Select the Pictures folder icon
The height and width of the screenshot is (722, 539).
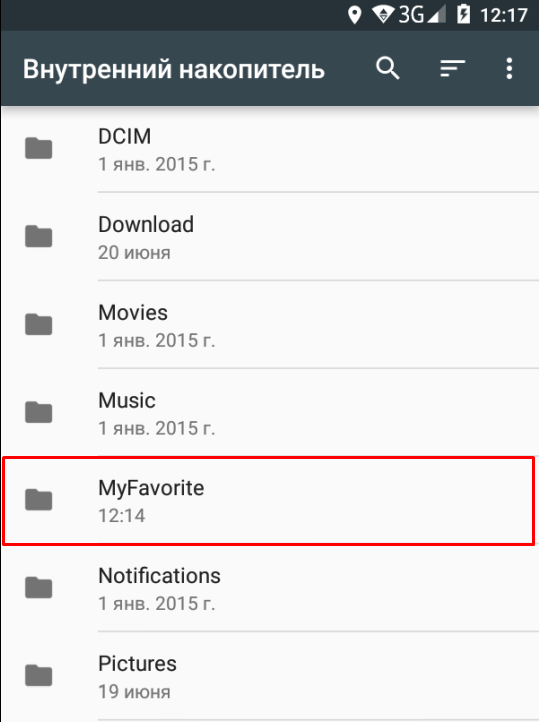(x=39, y=675)
